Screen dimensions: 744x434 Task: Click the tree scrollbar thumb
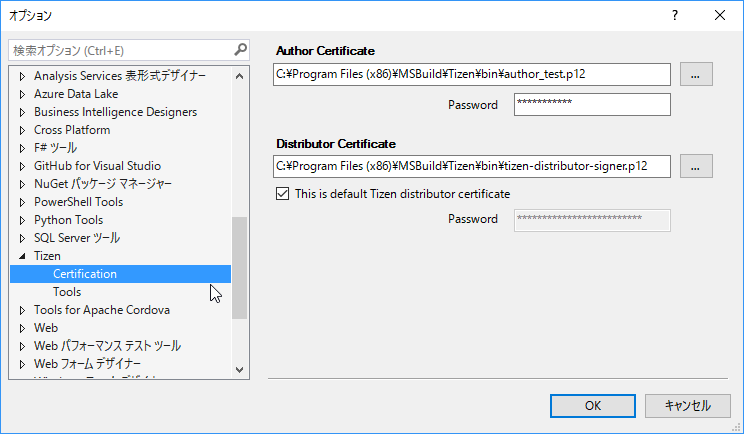click(240, 268)
